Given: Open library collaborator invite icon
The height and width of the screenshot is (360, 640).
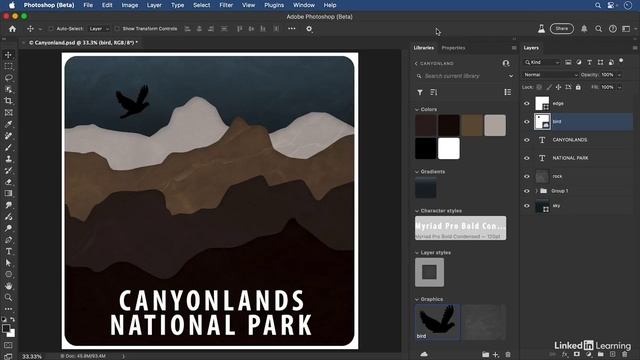Looking at the screenshot, I should pos(506,63).
